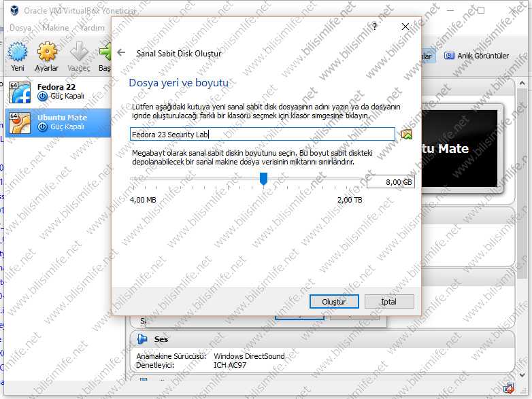Click the green Başlat arrow icon
Screen dimensions: 532x399
105,52
